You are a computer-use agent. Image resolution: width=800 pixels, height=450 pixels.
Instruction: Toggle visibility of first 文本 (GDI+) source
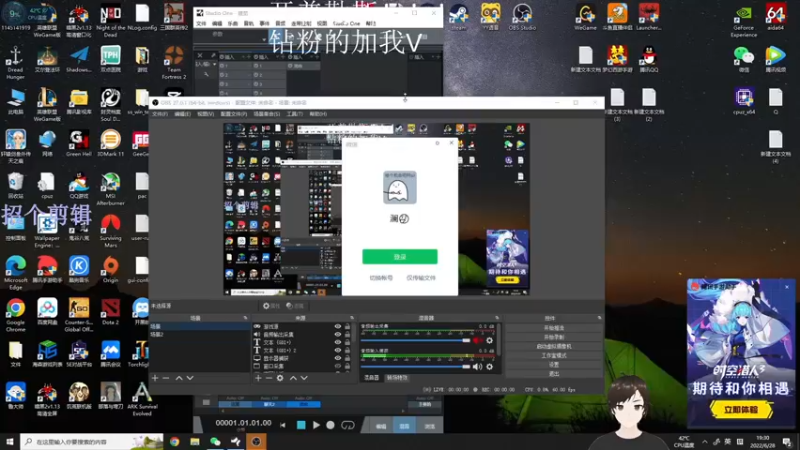click(x=338, y=342)
